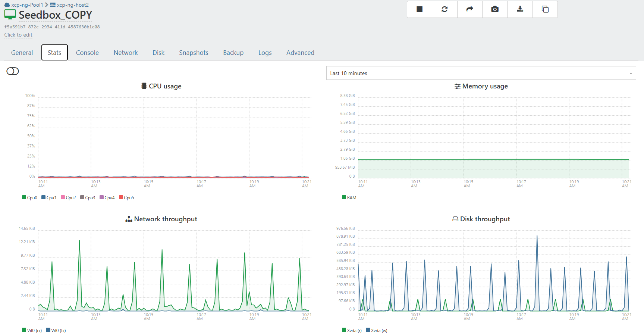Click the green VM monitor status icon
This screenshot has height=334, width=644.
(x=10, y=15)
